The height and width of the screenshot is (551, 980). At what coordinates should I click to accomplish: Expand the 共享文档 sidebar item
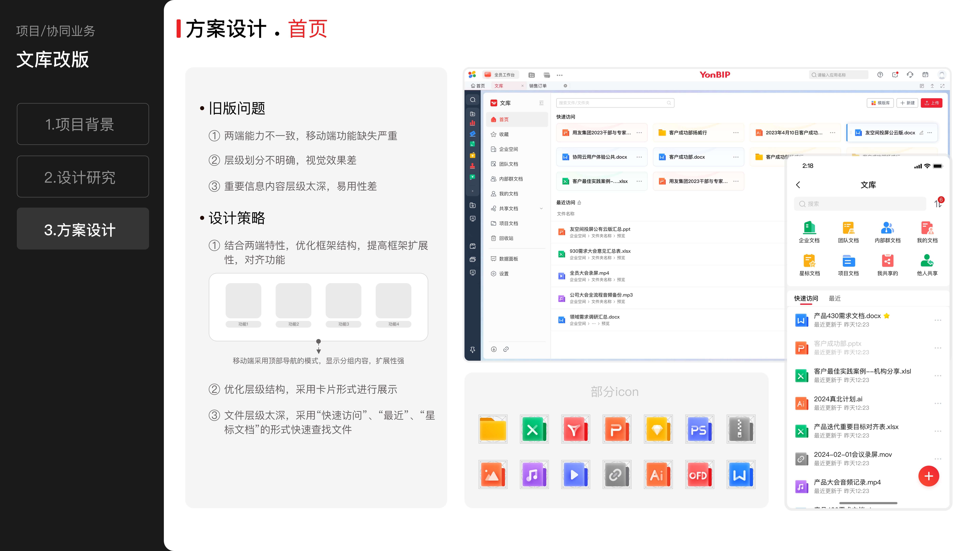point(541,208)
